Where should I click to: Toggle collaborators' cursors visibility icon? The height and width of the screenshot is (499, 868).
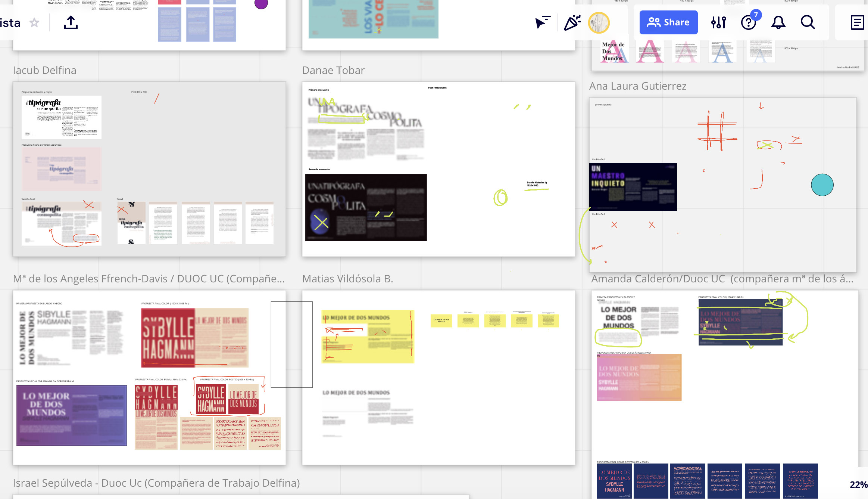[543, 22]
